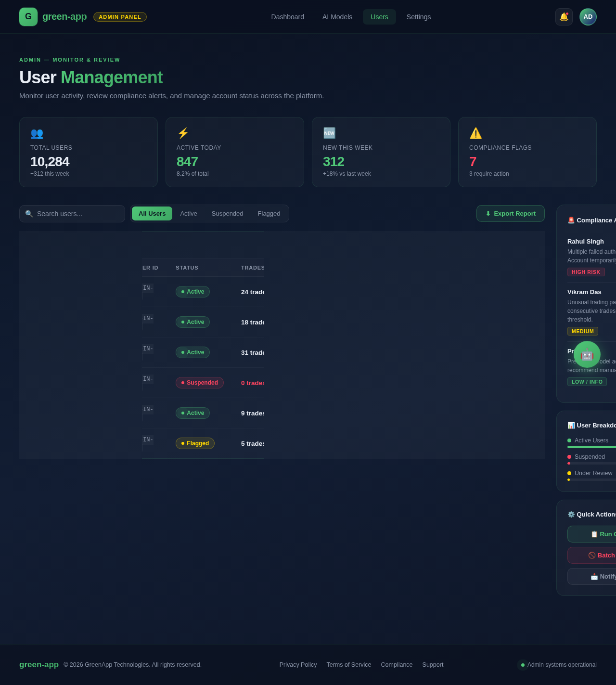Click the green-app G logo icon
Screen dimensions: 616x685
[x=28, y=17]
